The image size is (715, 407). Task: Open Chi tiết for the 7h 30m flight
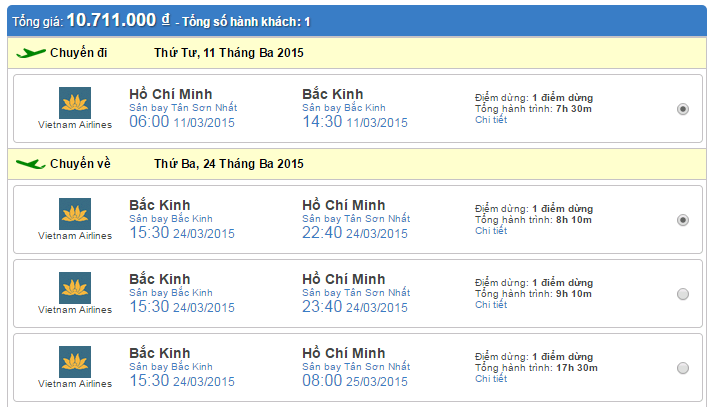point(490,119)
